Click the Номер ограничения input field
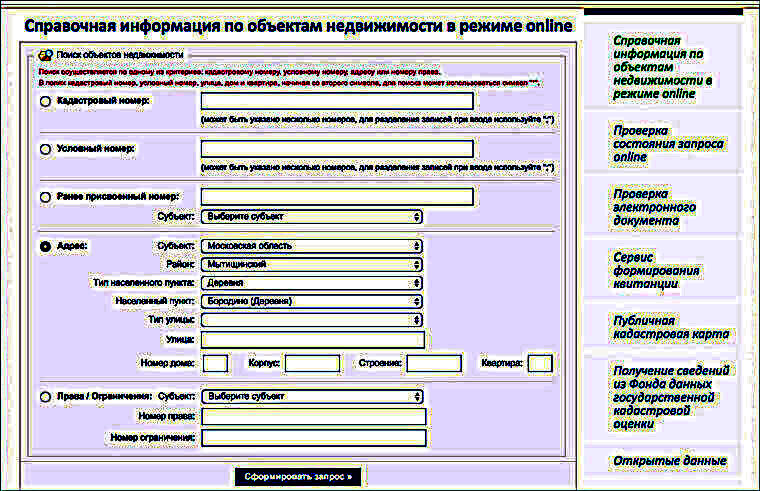This screenshot has width=760, height=491. pyautogui.click(x=314, y=438)
